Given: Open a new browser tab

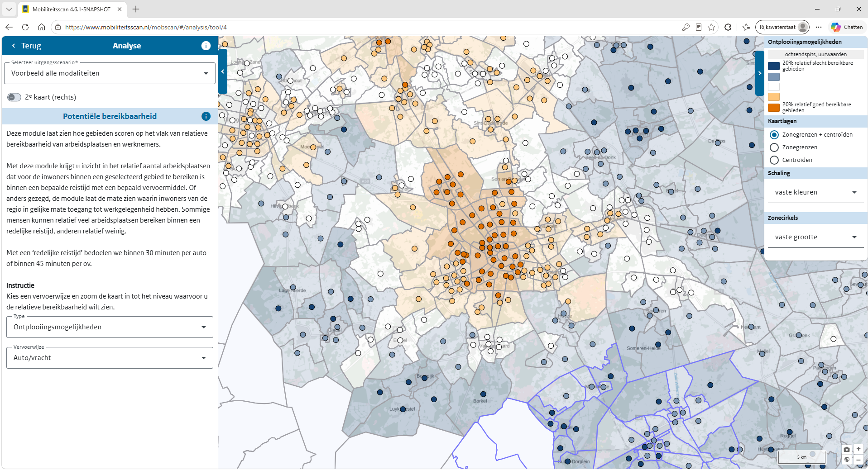Looking at the screenshot, I should (x=136, y=9).
